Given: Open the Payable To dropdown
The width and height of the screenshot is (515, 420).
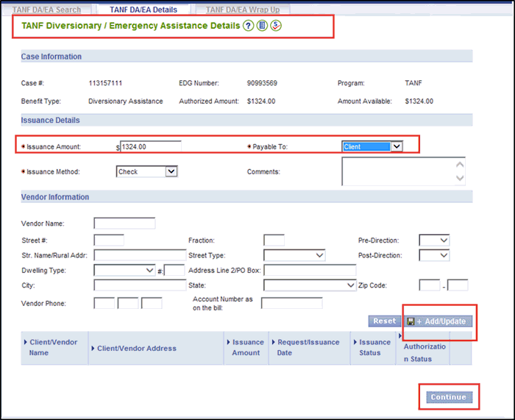Looking at the screenshot, I should coord(372,146).
